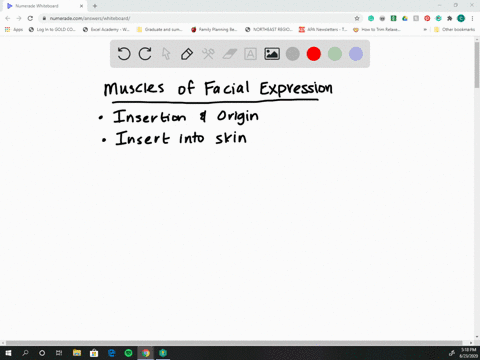Reload the page with browser refresh button
This screenshot has height=360, width=480.
[30, 18]
